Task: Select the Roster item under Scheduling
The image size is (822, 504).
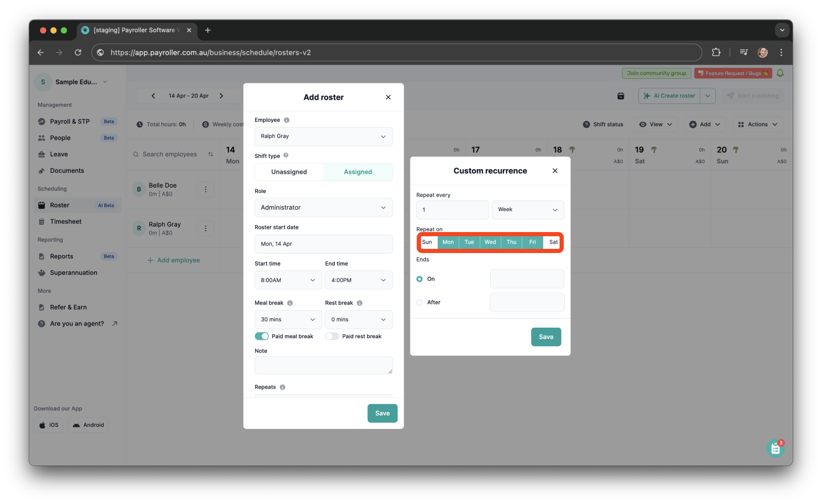Action: pyautogui.click(x=59, y=205)
